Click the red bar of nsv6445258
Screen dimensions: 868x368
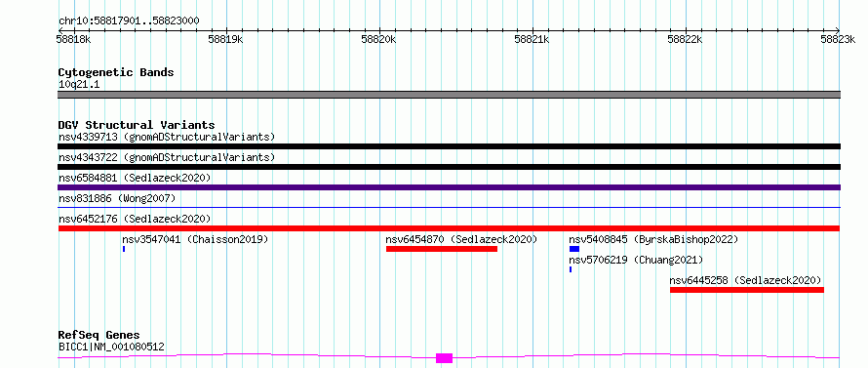coord(747,290)
